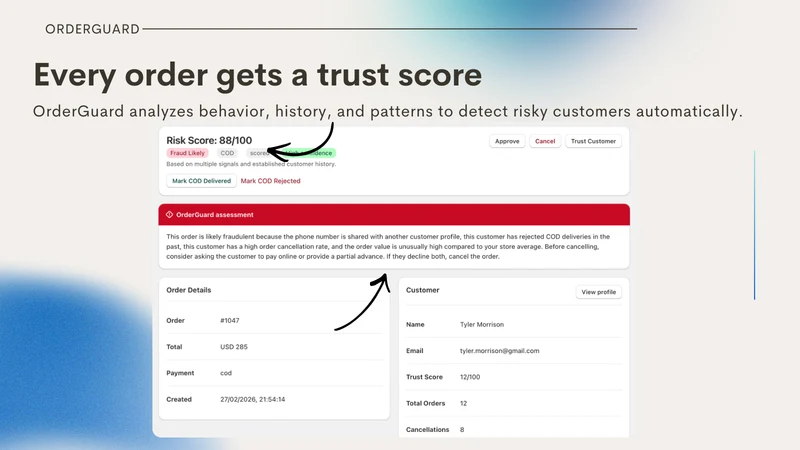800x450 pixels.
Task: Click the green high confidence badge
Action: (311, 153)
